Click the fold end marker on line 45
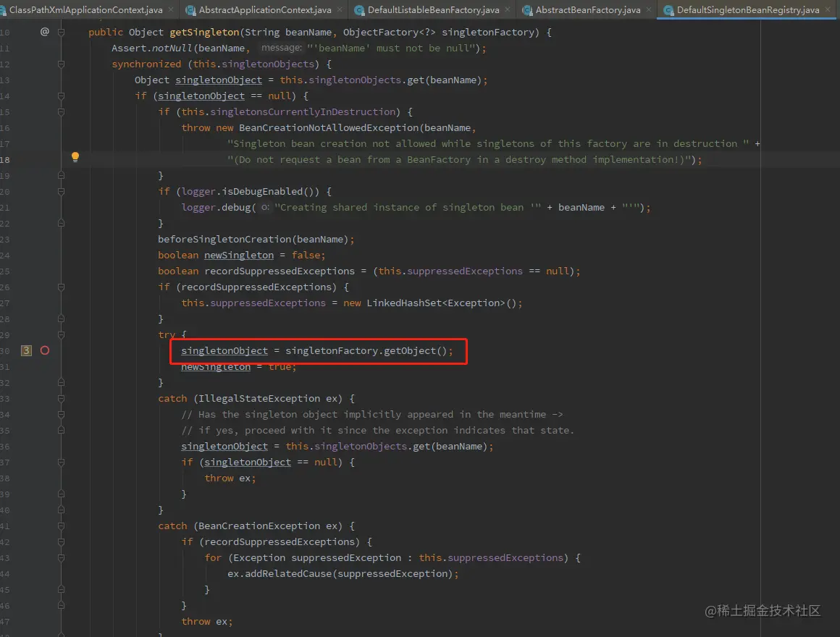840x637 pixels. (x=61, y=589)
